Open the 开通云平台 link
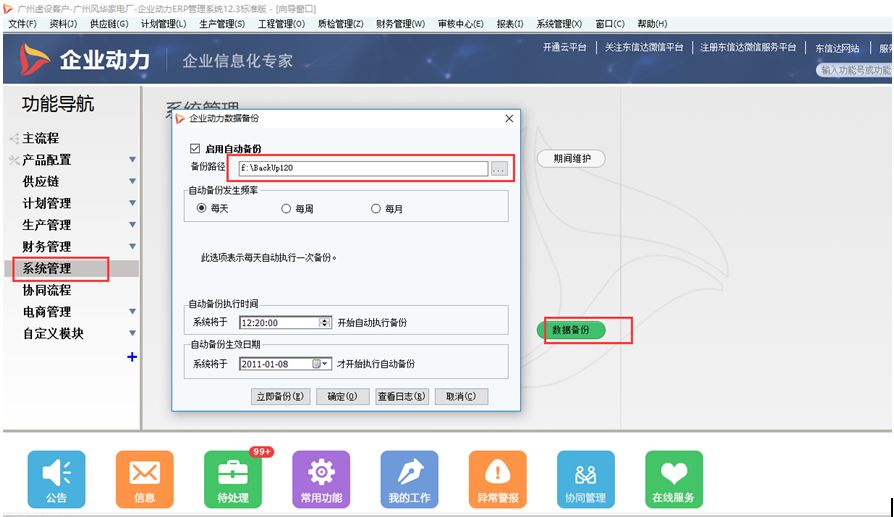The width and height of the screenshot is (894, 517). tap(564, 47)
